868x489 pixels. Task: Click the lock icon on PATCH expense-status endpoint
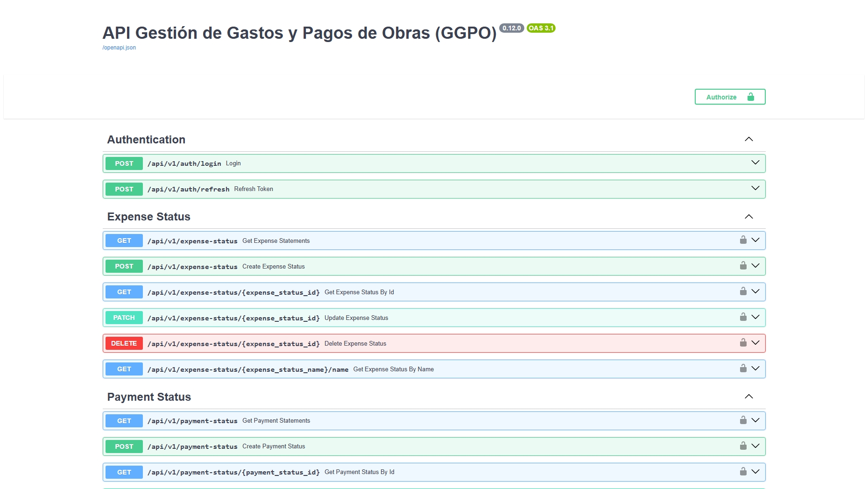point(743,317)
